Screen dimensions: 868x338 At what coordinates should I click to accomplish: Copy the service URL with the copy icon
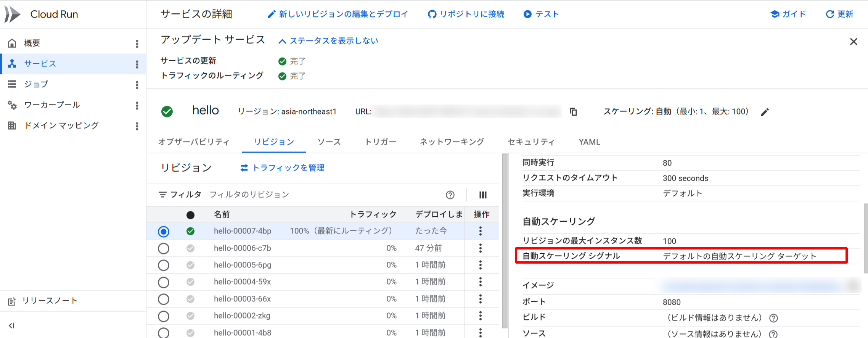point(573,112)
